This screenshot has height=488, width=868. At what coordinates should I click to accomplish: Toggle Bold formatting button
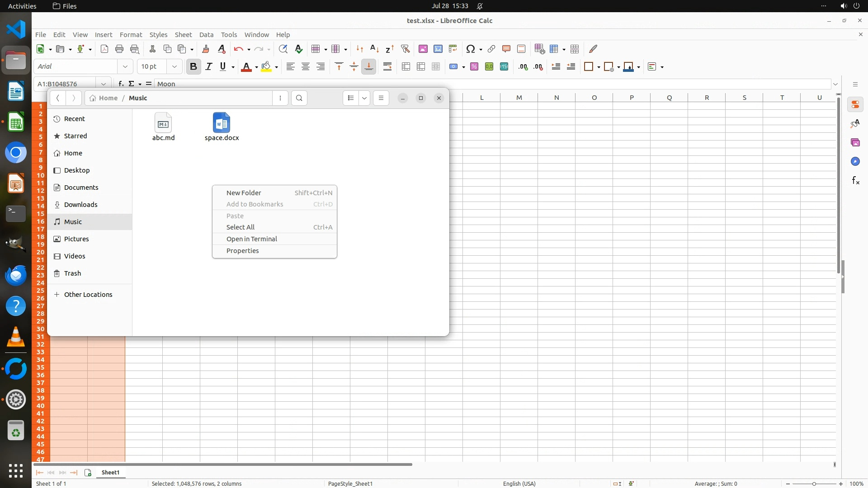pos(193,66)
